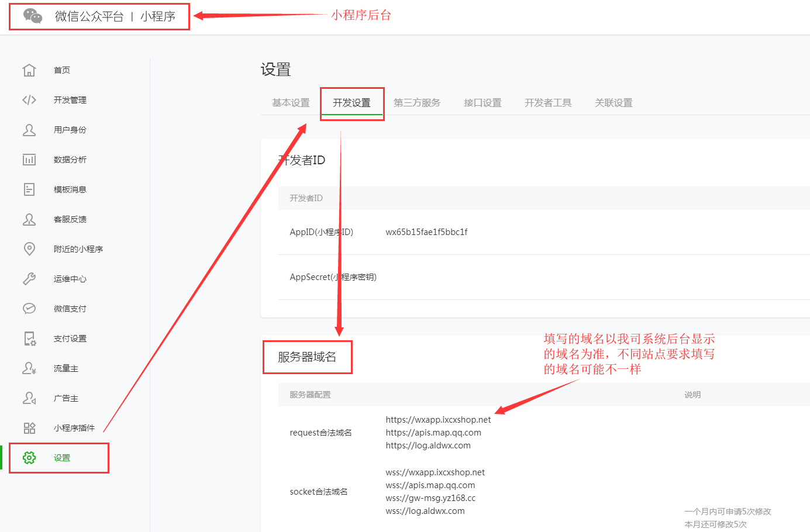Click the 一个月内可申请5次修改 note
The height and width of the screenshot is (532, 810).
coord(728,512)
